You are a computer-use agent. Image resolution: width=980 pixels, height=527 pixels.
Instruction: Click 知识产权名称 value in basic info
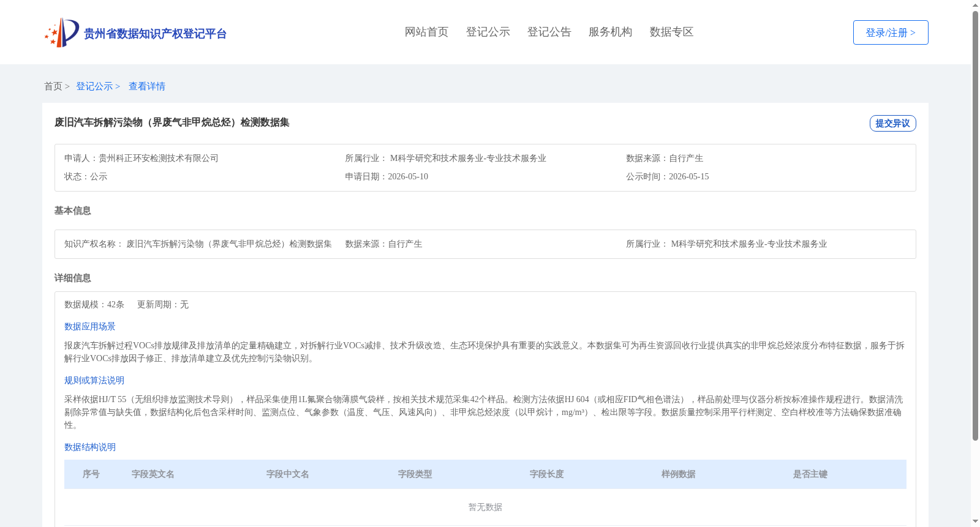point(229,244)
